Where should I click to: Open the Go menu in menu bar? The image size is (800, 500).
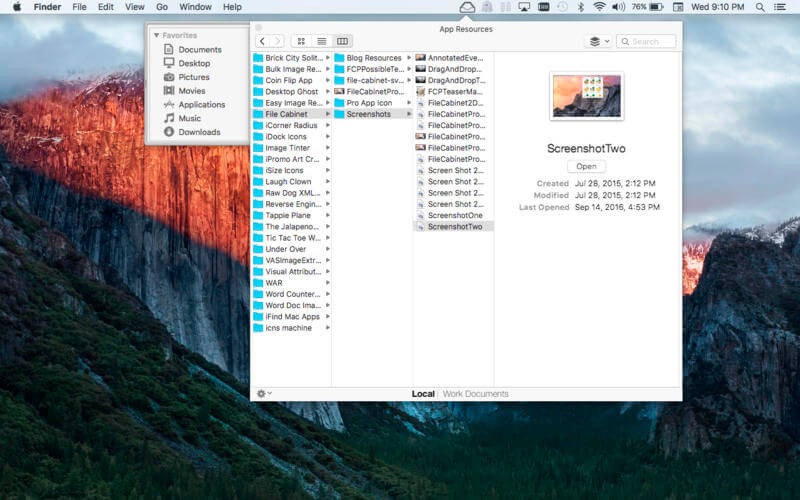point(161,7)
